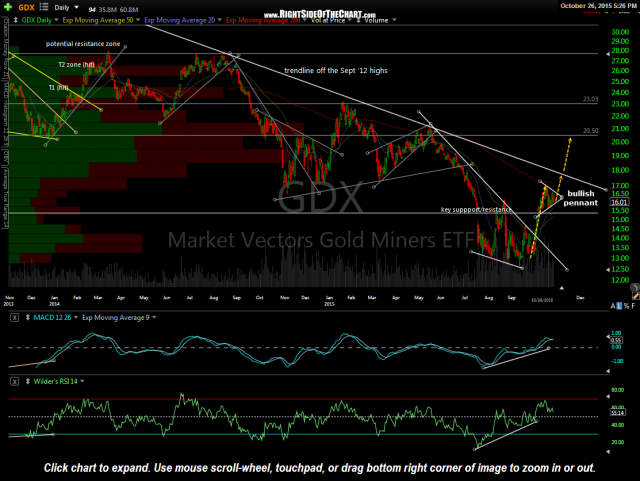Click the 20.50 horizontal line label
The width and height of the screenshot is (640, 481).
click(590, 131)
